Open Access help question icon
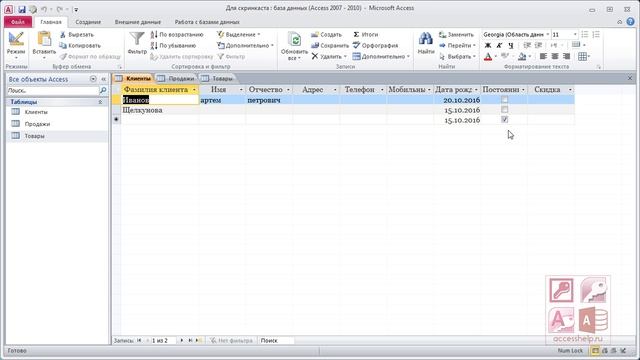Image resolution: width=640 pixels, height=360 pixels. click(x=630, y=22)
